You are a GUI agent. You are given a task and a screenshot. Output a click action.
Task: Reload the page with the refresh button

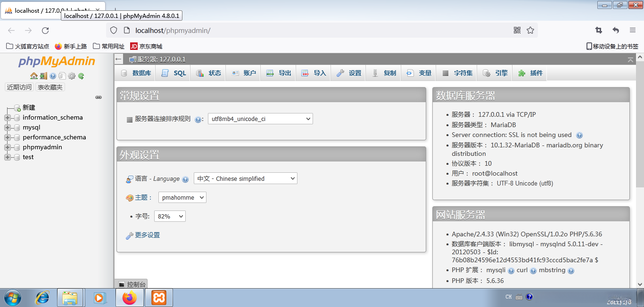click(45, 30)
